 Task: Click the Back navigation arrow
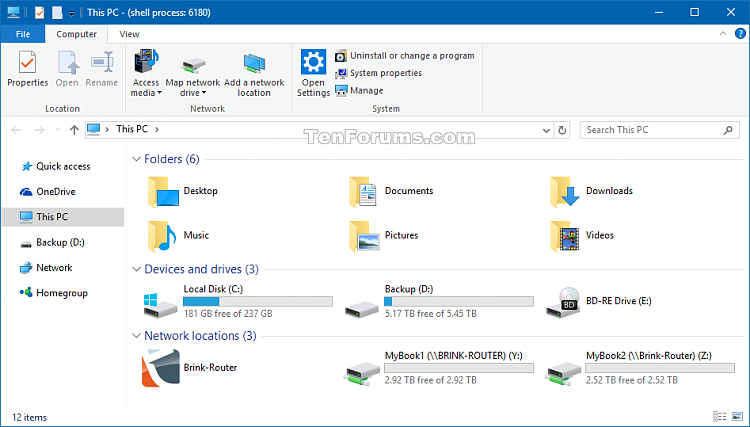[x=16, y=130]
